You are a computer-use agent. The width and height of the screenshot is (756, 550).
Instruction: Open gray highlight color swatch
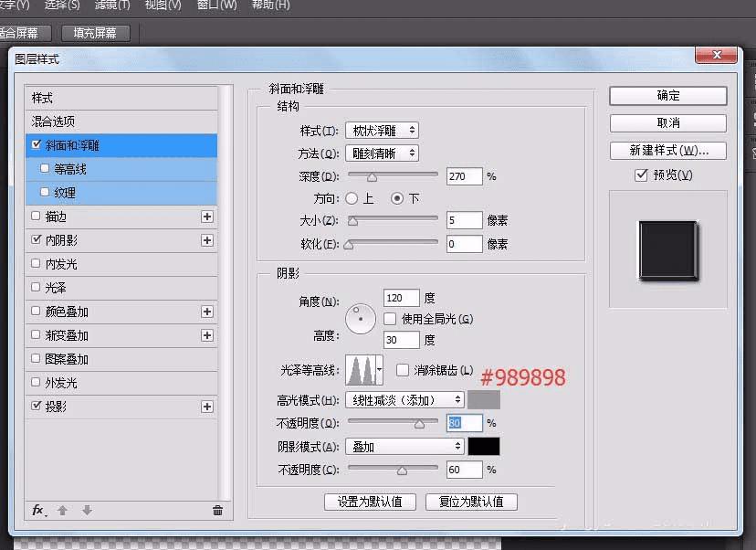pyautogui.click(x=484, y=400)
